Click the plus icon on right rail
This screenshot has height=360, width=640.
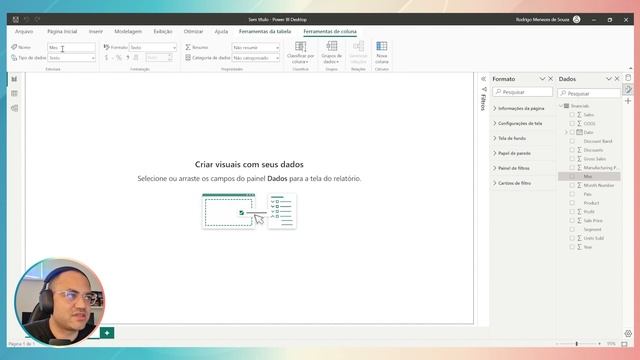pos(628,101)
